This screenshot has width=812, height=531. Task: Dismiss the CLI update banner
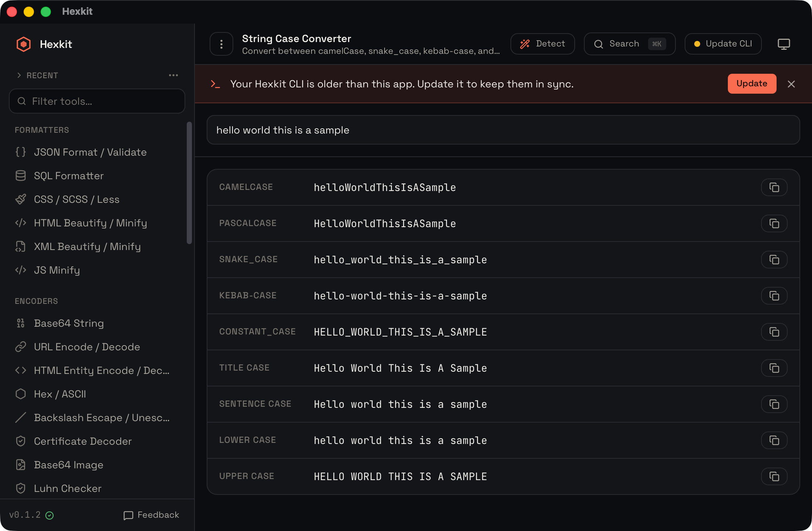[791, 84]
